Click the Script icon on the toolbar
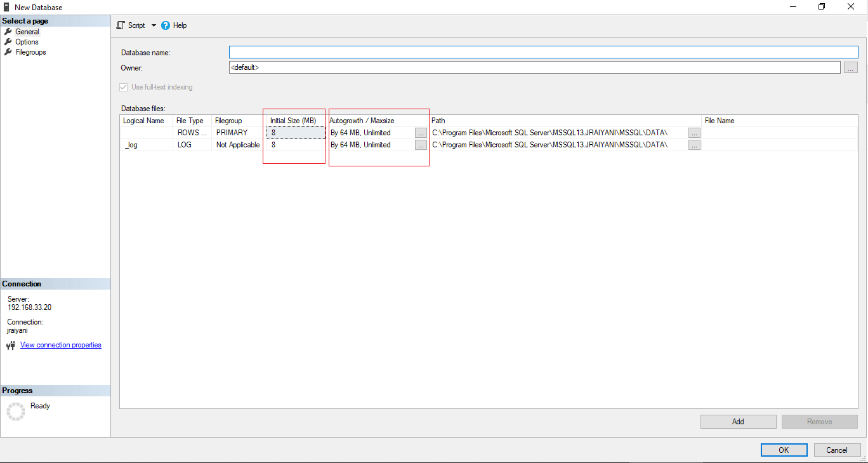 [120, 25]
